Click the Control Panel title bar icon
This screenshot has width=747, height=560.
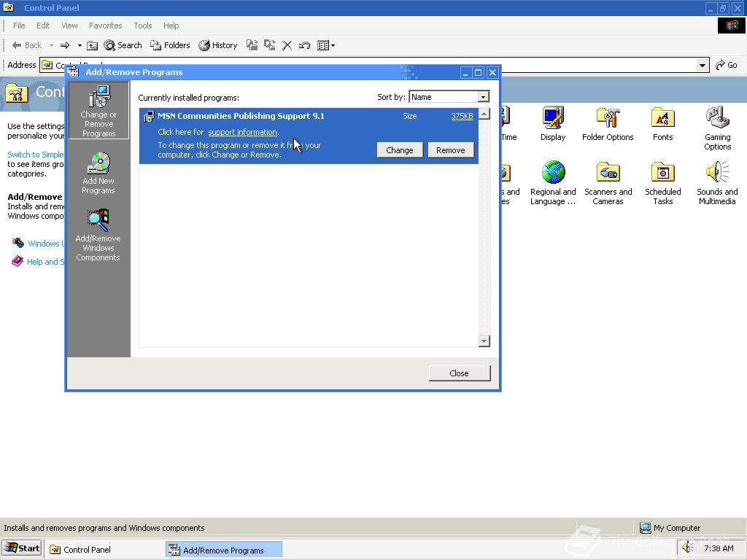pyautogui.click(x=9, y=7)
